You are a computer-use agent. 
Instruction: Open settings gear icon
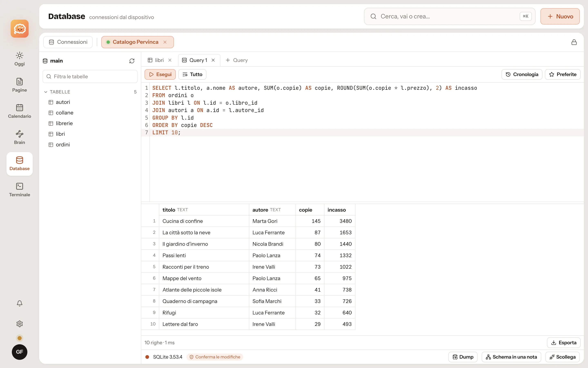[19, 324]
